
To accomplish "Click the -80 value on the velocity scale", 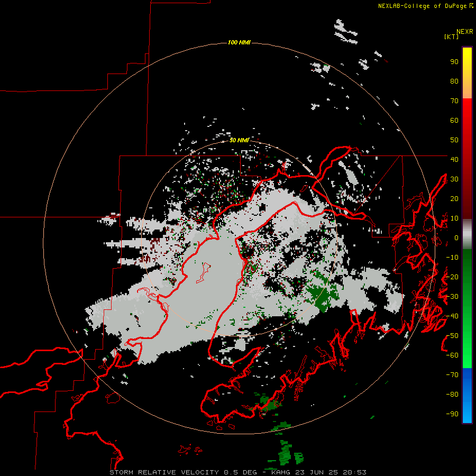I will coord(452,395).
